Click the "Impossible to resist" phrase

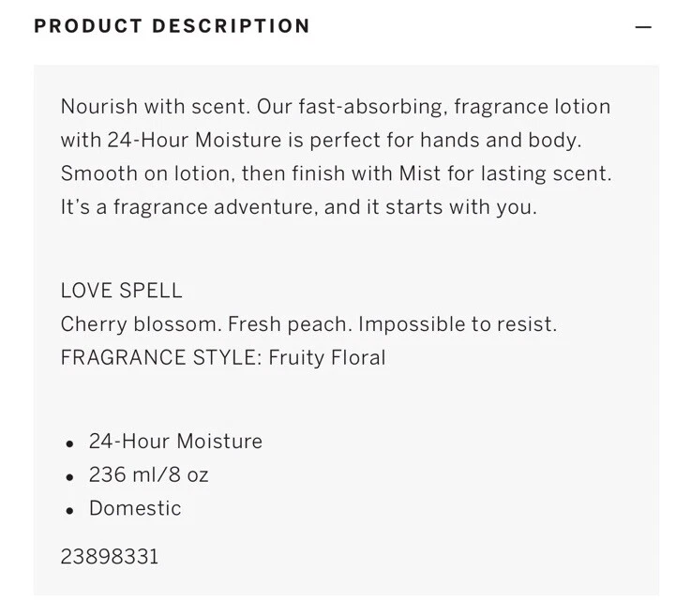(x=458, y=324)
